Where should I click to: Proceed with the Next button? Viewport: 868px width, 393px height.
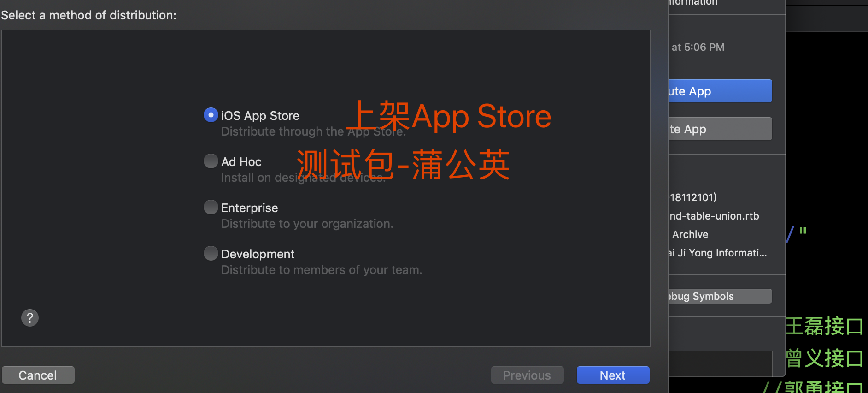613,375
